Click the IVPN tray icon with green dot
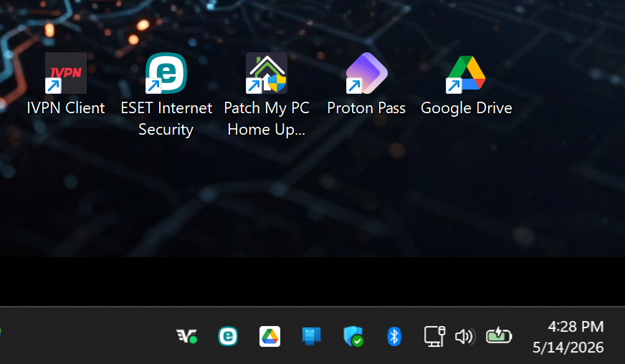The width and height of the screenshot is (625, 364). [186, 336]
